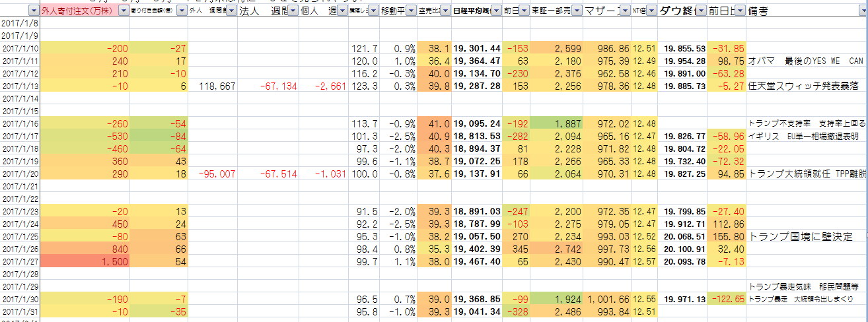Viewport: 868px width, 322px height.
Task: Expand the 法人 column filter arrow
Action: coord(293,11)
